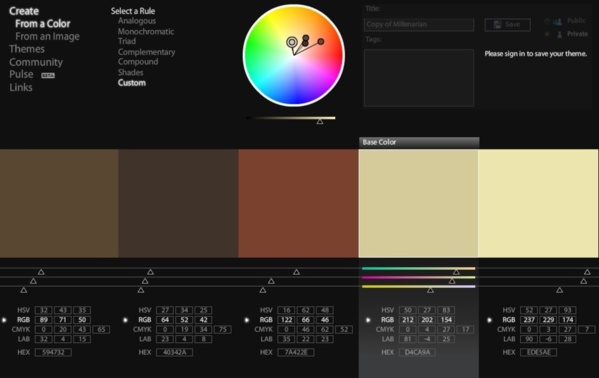Click the CMYK black value 75
Viewport: 599px width, 378px height.
(223, 329)
